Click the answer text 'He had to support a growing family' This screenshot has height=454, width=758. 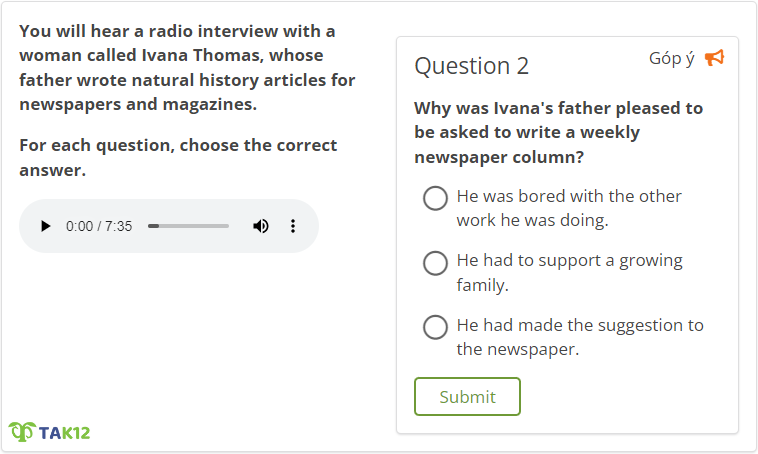coord(568,272)
